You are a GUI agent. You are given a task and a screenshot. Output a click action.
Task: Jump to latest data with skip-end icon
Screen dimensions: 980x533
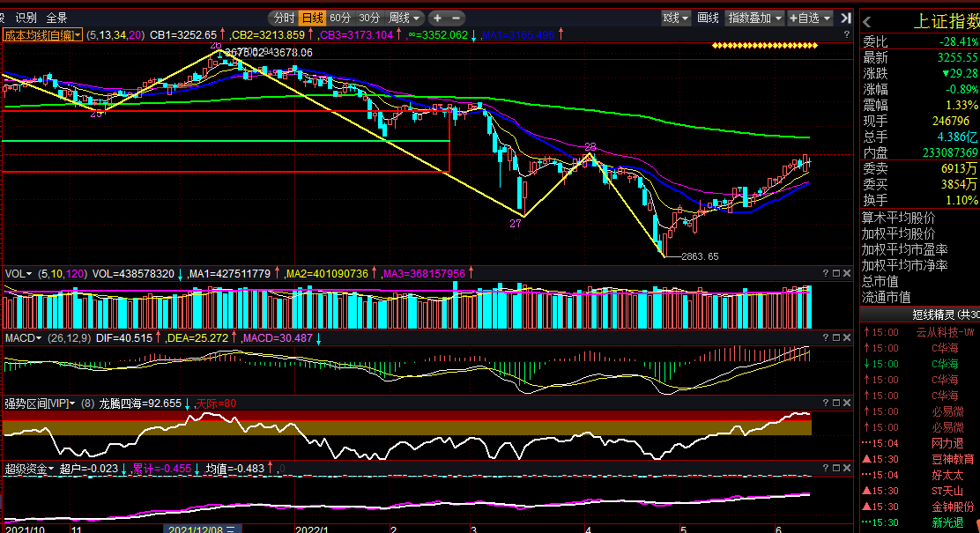pos(846,19)
